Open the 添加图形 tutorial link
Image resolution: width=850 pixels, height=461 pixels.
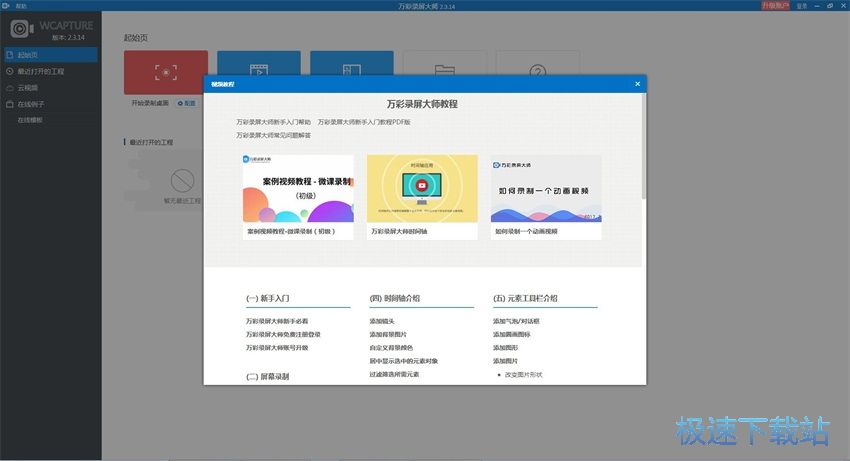coord(505,348)
